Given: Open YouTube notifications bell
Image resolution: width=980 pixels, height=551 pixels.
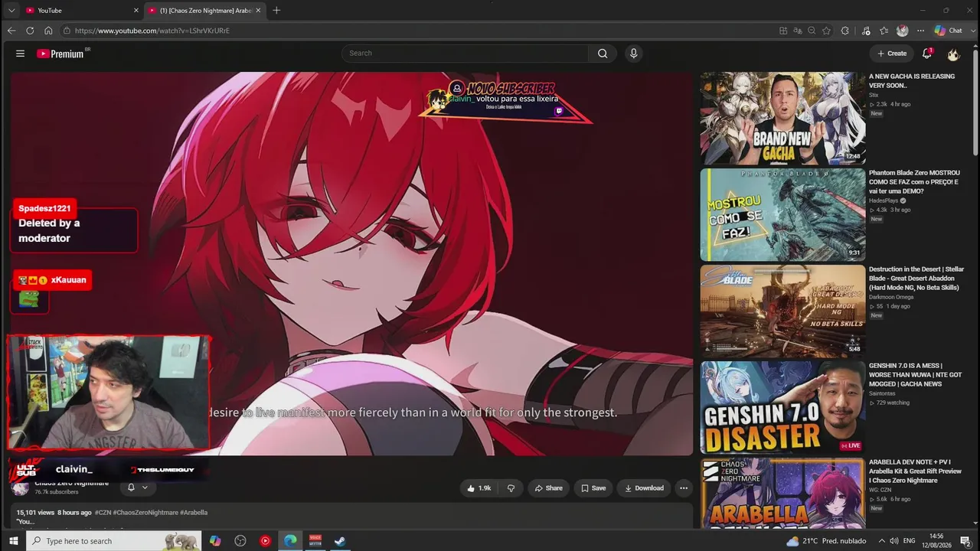Looking at the screenshot, I should [x=927, y=54].
